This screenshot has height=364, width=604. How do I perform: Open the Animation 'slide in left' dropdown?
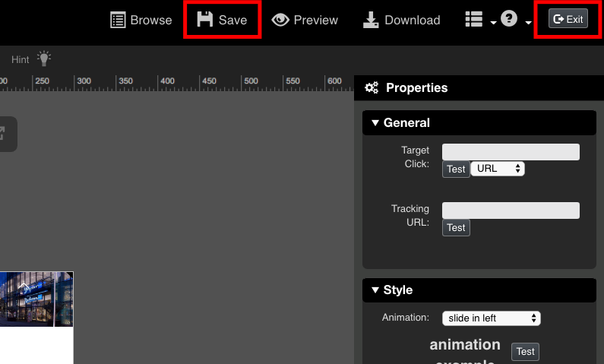pos(491,318)
